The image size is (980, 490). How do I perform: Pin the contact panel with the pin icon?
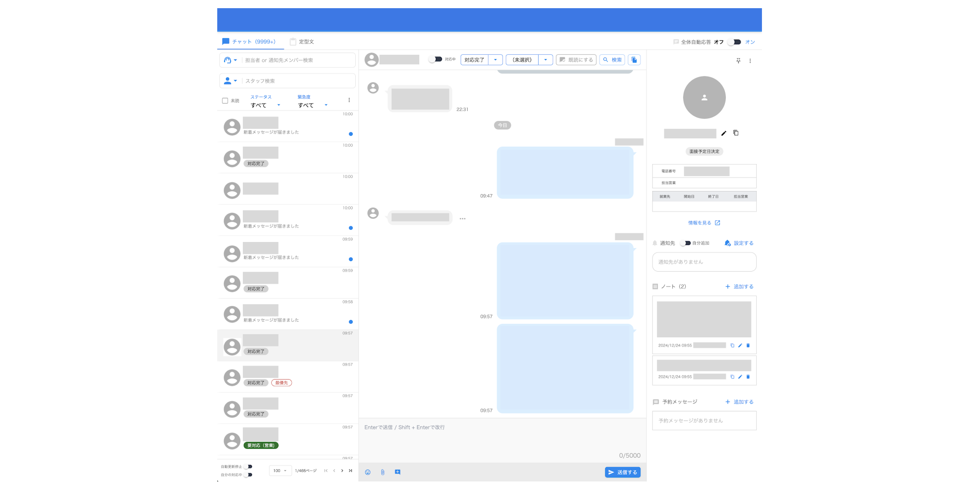739,60
